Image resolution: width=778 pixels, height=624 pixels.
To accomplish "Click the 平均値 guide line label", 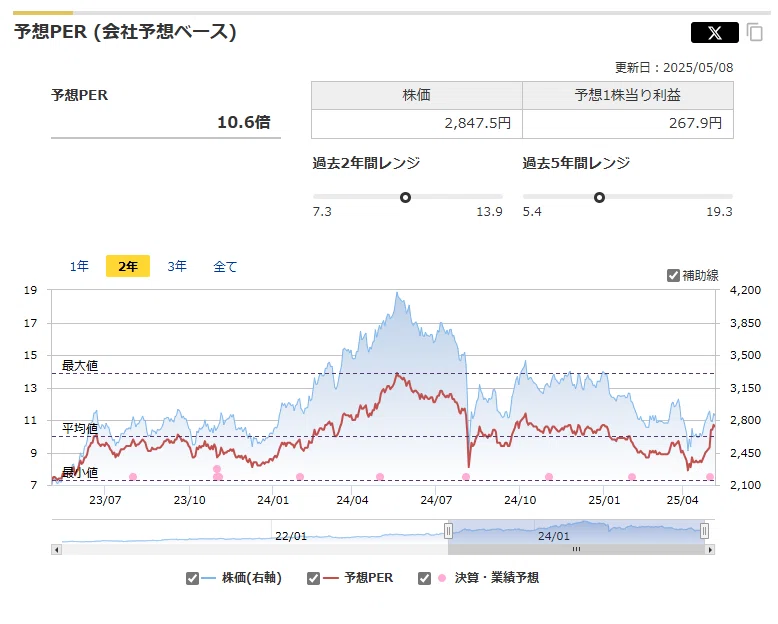I will point(80,428).
